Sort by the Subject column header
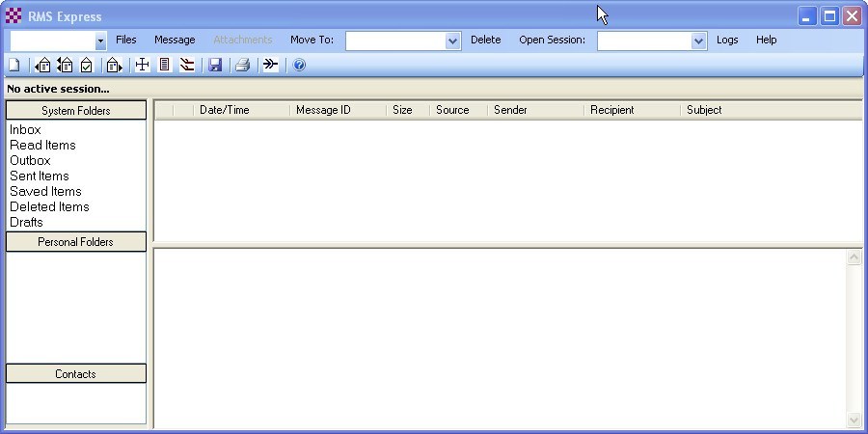868x434 pixels. (771, 110)
